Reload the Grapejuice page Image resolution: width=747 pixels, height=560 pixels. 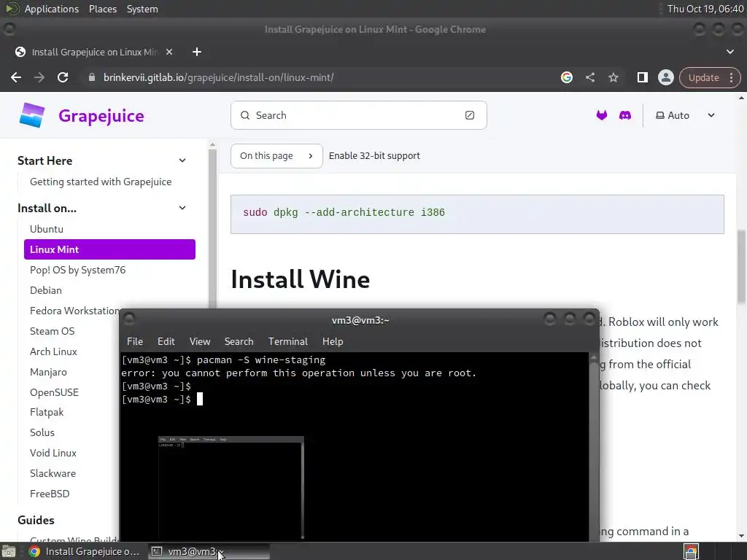point(63,77)
